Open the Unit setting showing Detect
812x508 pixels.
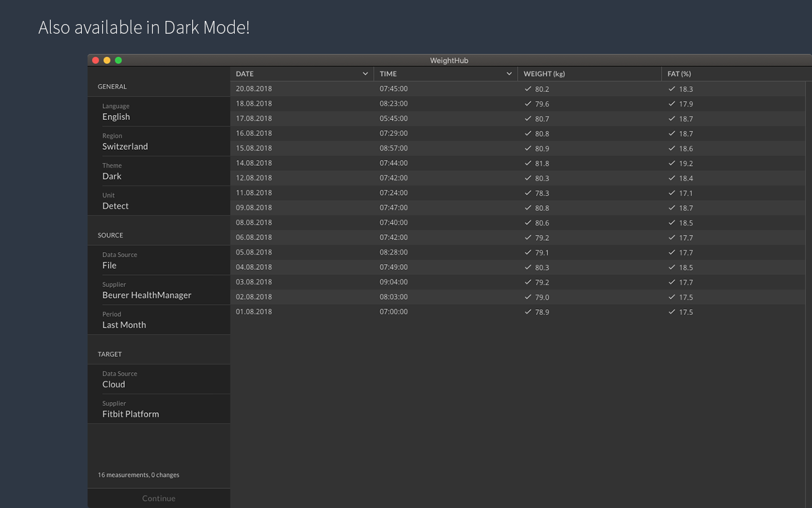coord(159,201)
